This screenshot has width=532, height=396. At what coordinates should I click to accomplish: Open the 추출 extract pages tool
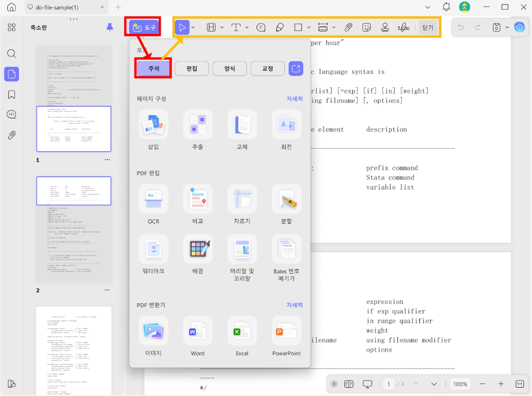pos(198,130)
